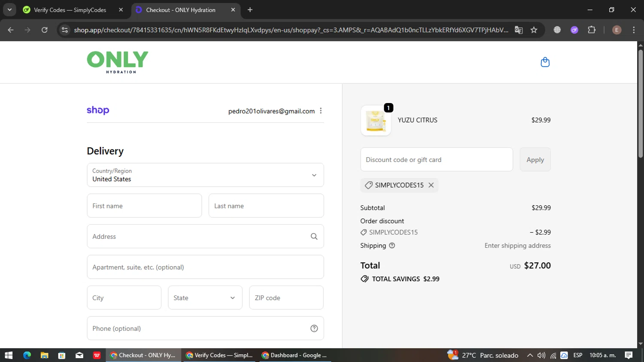Click the First name field

tap(144, 206)
